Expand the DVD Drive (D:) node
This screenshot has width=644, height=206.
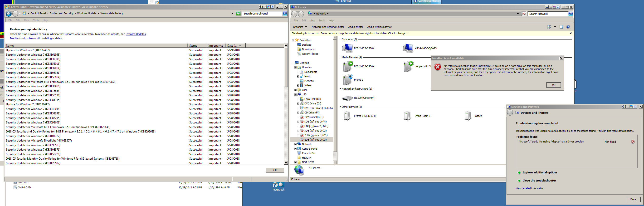[x=298, y=103]
